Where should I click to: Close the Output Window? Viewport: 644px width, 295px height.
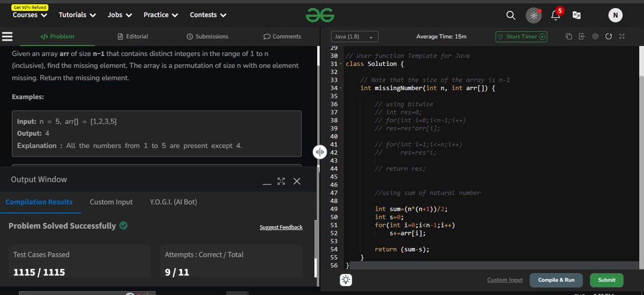(297, 181)
